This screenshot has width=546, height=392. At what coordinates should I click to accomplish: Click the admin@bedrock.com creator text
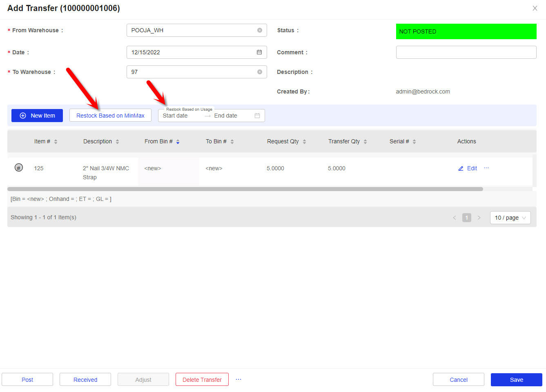point(423,91)
